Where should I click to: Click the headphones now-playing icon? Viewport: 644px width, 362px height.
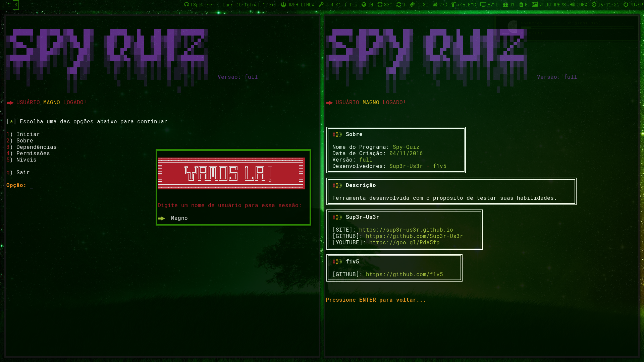[186, 5]
